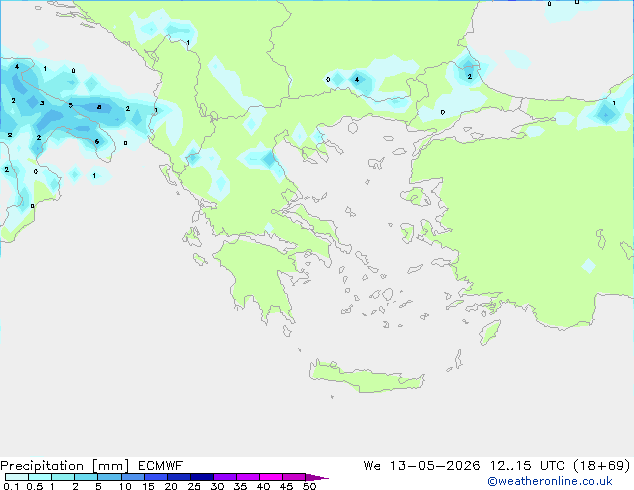Click the '0.5' legend scale label
The height and width of the screenshot is (490, 634).
35,486
